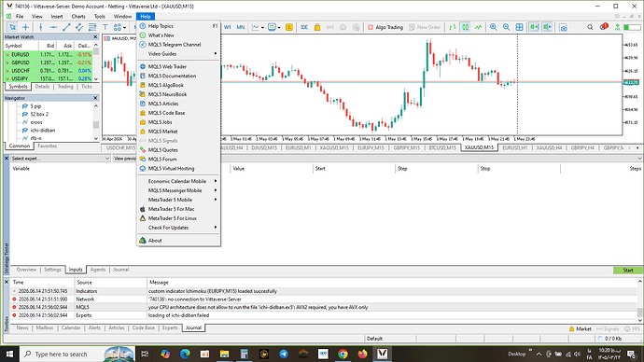Viewport: 644px width, 362px height.
Task: Close the Market Watch panel
Action: [x=95, y=37]
